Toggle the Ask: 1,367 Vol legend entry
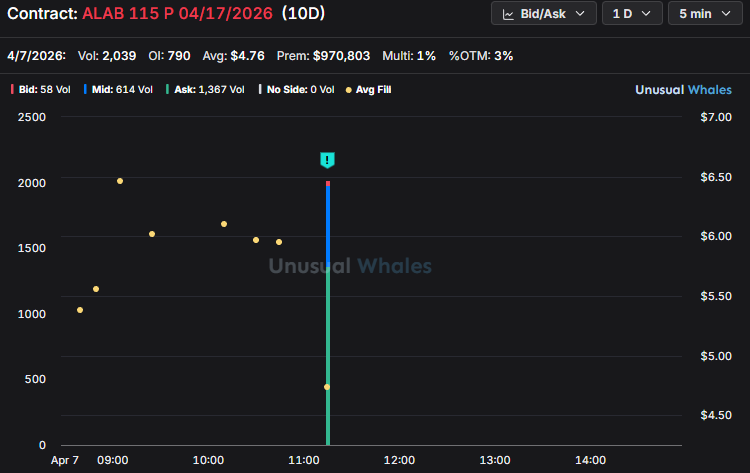This screenshot has width=750, height=473. [x=205, y=89]
